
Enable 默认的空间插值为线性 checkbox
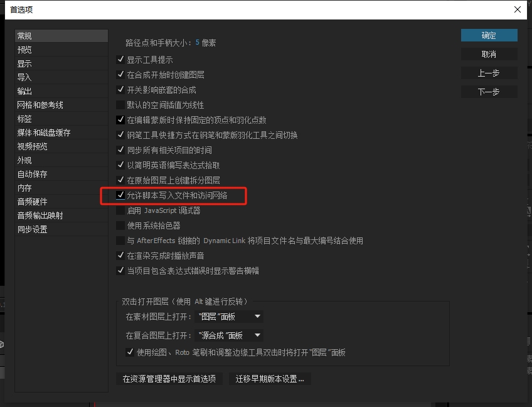pyautogui.click(x=120, y=105)
